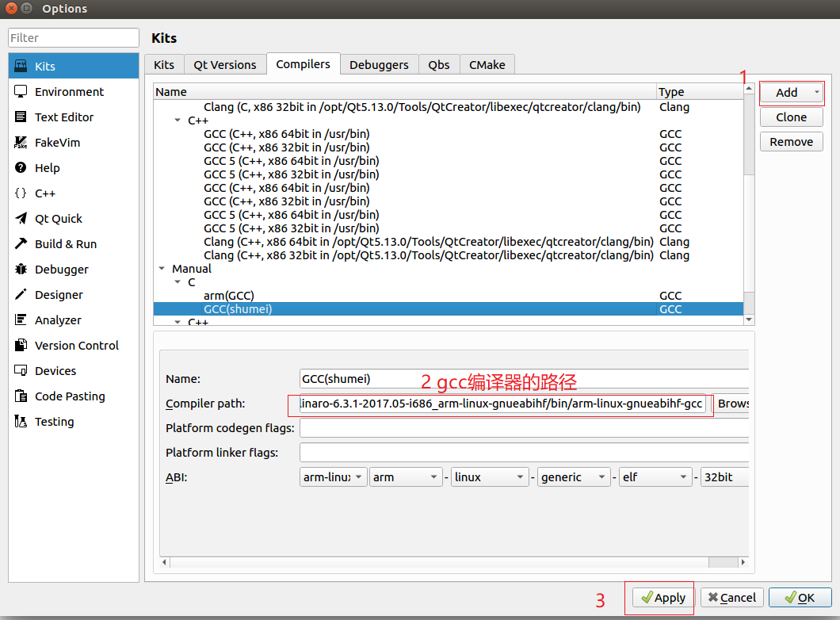840x620 pixels.
Task: Switch to the Kits tab
Action: 164,65
